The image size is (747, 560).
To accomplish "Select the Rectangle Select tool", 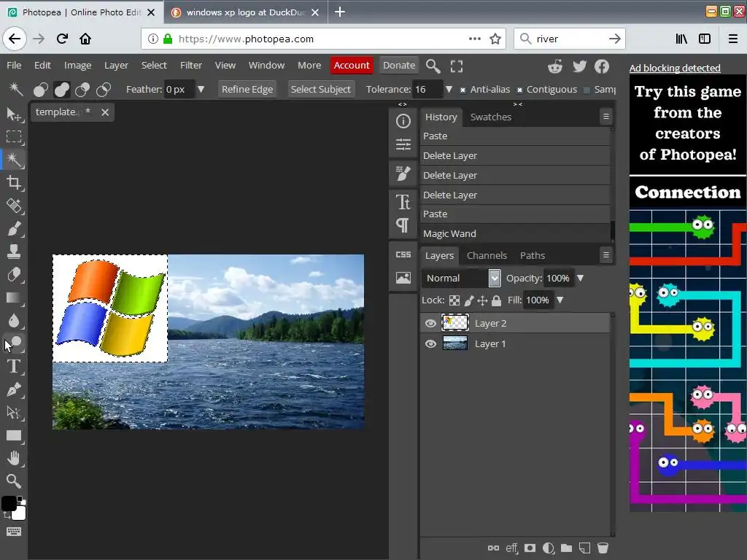I will coord(13,137).
